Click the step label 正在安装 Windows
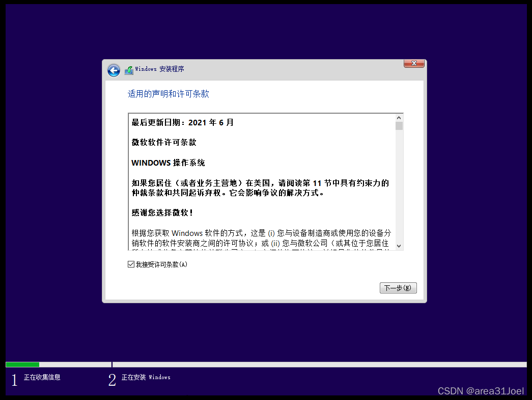This screenshot has width=532, height=400. tap(146, 377)
